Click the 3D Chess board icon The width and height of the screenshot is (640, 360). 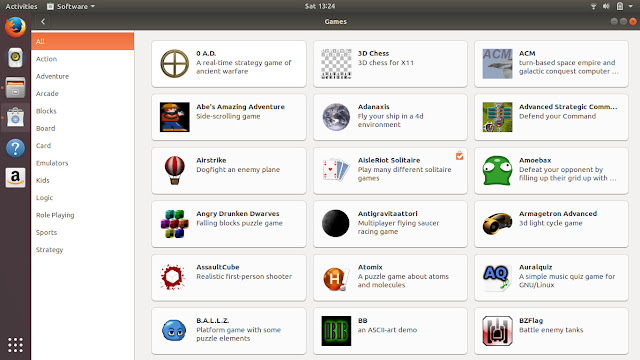[336, 64]
